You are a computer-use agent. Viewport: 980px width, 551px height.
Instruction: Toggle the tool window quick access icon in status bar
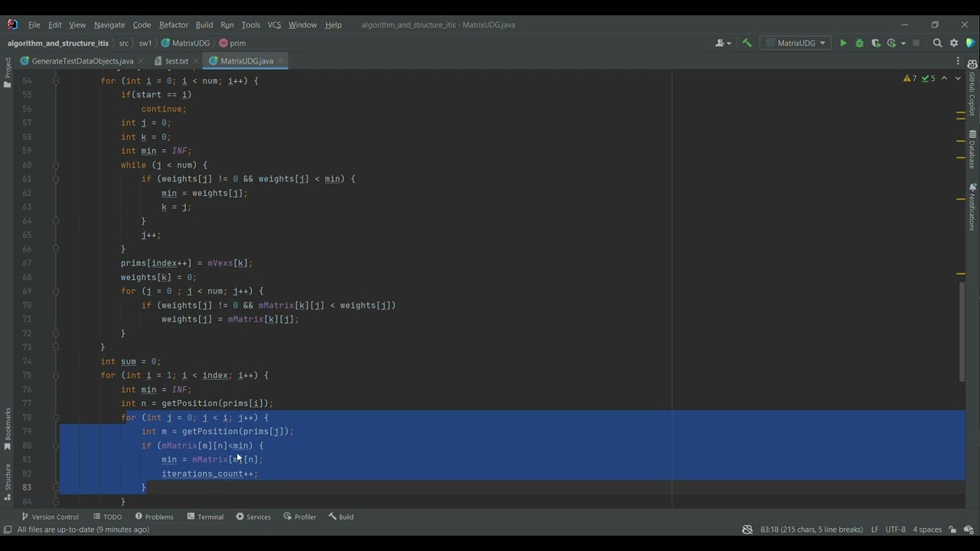point(8,530)
